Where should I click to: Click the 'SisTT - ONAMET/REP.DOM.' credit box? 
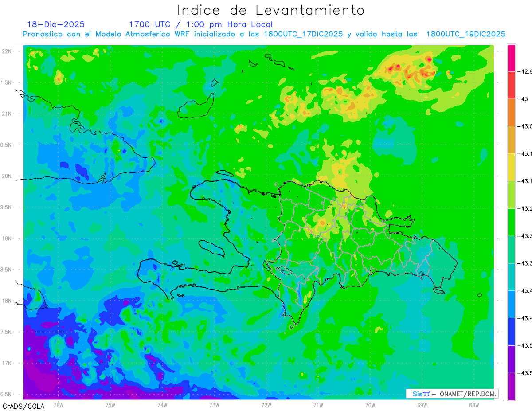point(452,394)
